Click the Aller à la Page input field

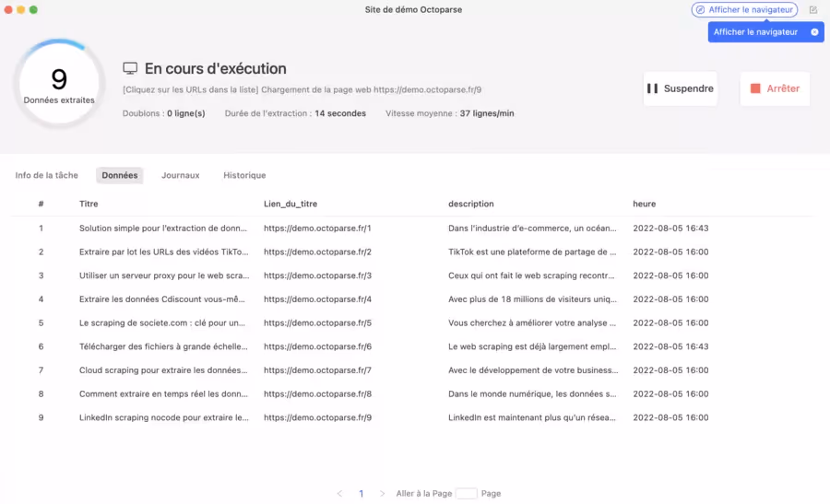pyautogui.click(x=467, y=494)
